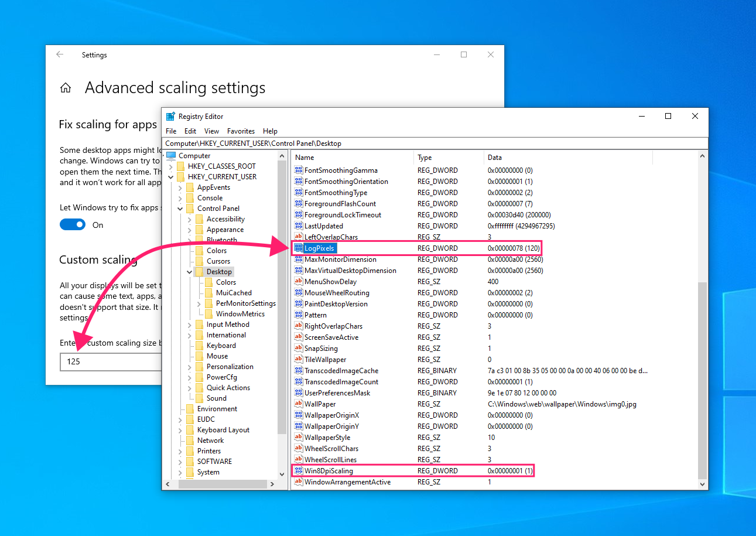The width and height of the screenshot is (756, 536).
Task: Click the wallpaper path C:\Windows\web\wallpaper data
Action: [562, 404]
